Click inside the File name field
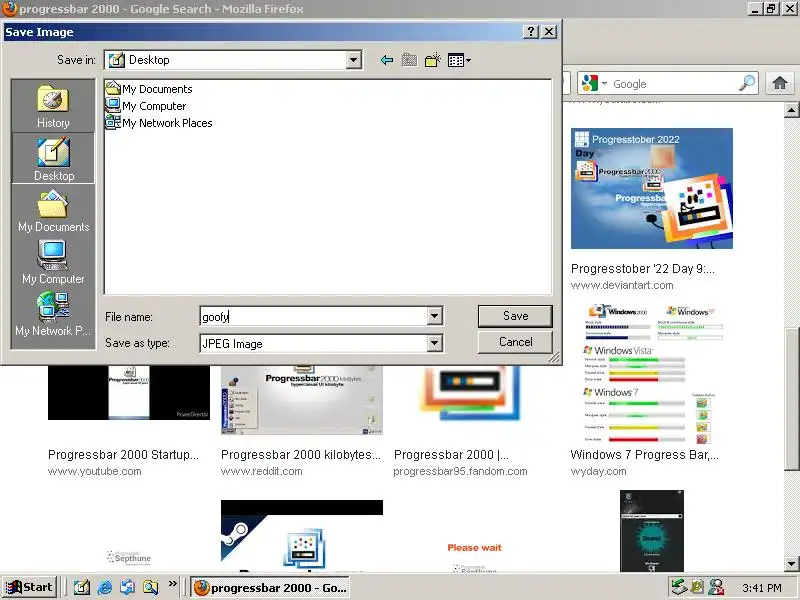This screenshot has height=600, width=800. pyautogui.click(x=313, y=316)
